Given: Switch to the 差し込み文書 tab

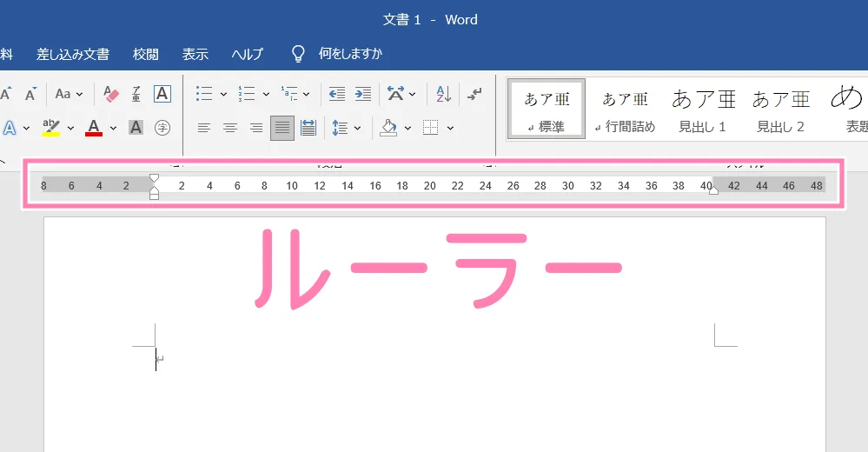Looking at the screenshot, I should (73, 54).
